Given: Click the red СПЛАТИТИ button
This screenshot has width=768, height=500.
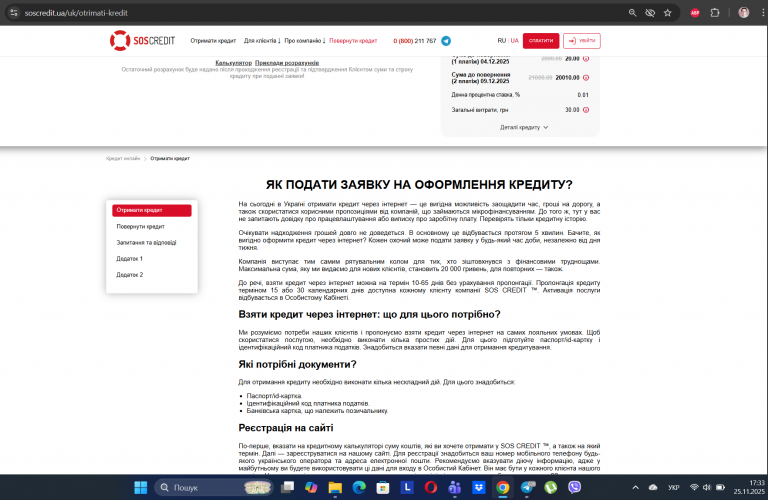Looking at the screenshot, I should coord(541,41).
